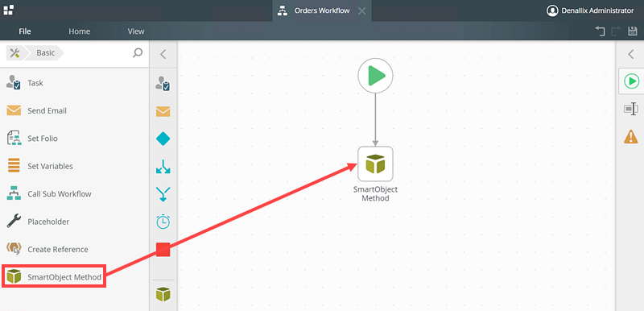
Task: Select the Basic breadcrumb category
Action: coord(45,53)
